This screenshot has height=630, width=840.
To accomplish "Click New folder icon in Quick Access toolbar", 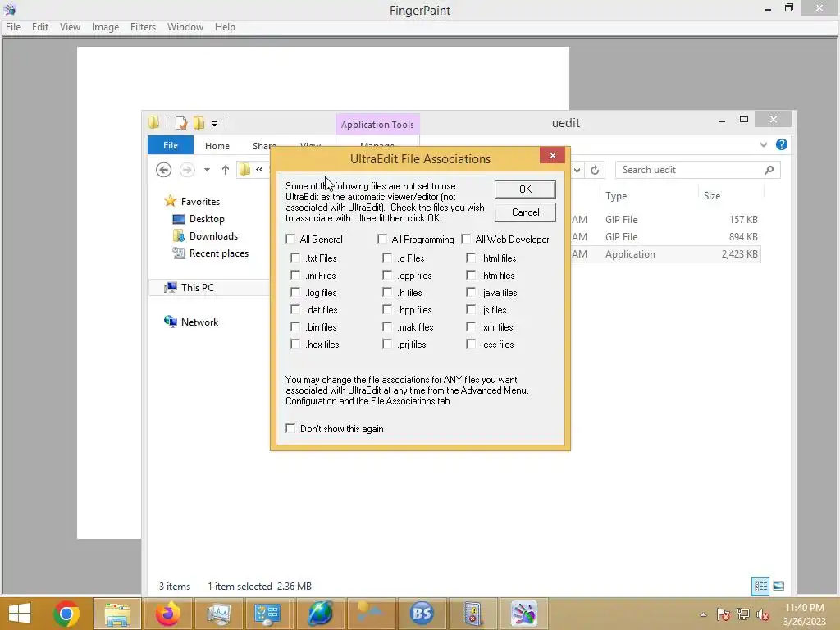I will pyautogui.click(x=199, y=123).
